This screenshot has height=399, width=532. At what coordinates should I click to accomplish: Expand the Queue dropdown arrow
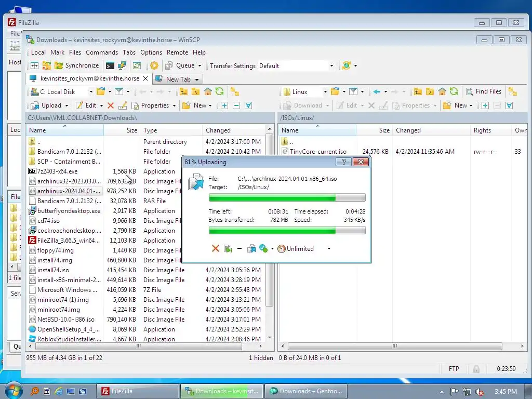point(199,65)
